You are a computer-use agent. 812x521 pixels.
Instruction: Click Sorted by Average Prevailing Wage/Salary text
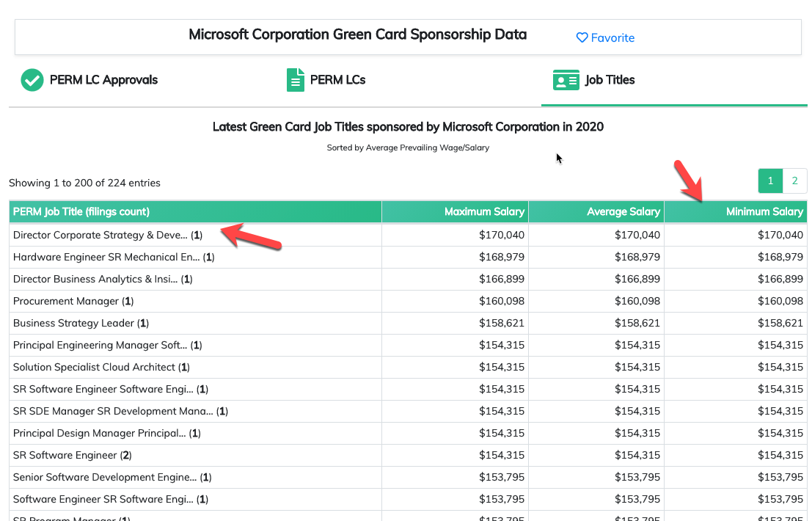[x=408, y=147]
